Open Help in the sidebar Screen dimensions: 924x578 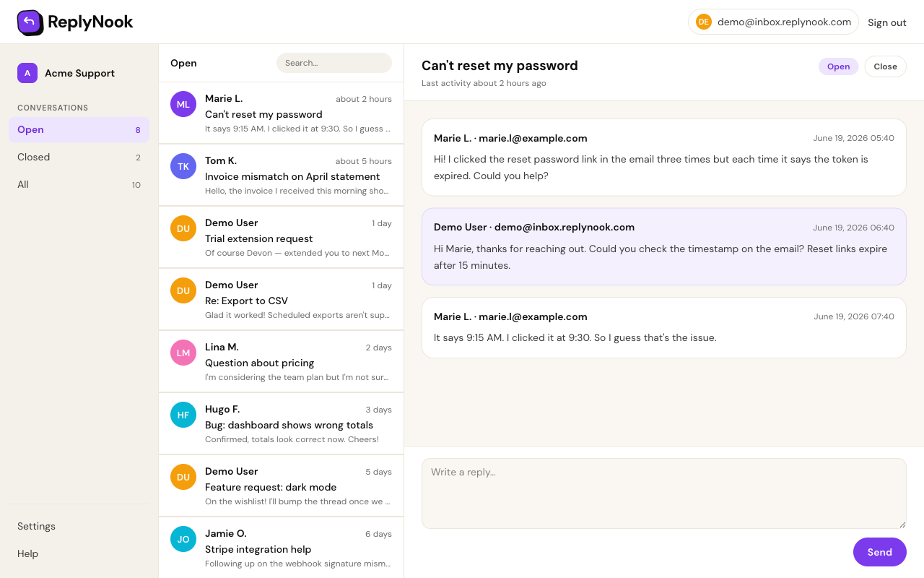point(79,553)
